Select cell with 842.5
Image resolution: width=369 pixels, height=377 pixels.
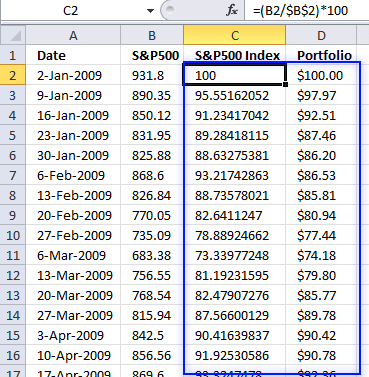(x=152, y=335)
